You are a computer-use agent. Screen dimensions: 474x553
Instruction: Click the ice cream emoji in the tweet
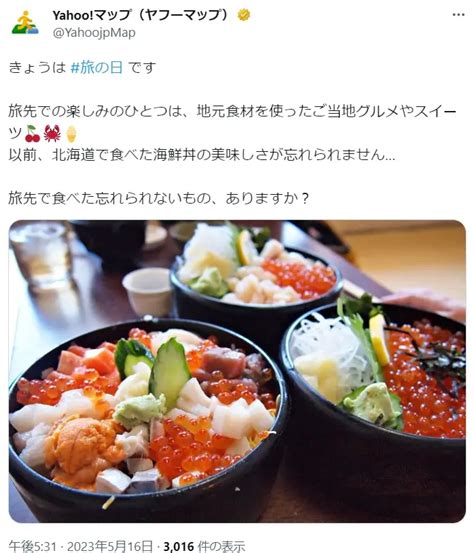(71, 134)
